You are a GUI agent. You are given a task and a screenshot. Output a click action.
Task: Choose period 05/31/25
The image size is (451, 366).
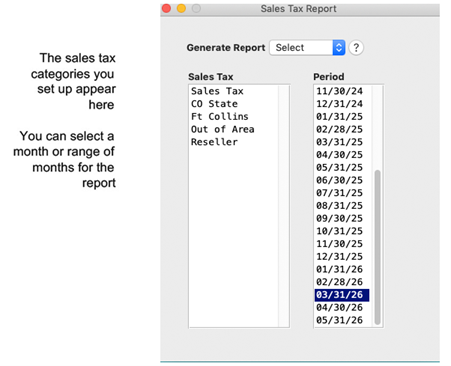point(339,167)
